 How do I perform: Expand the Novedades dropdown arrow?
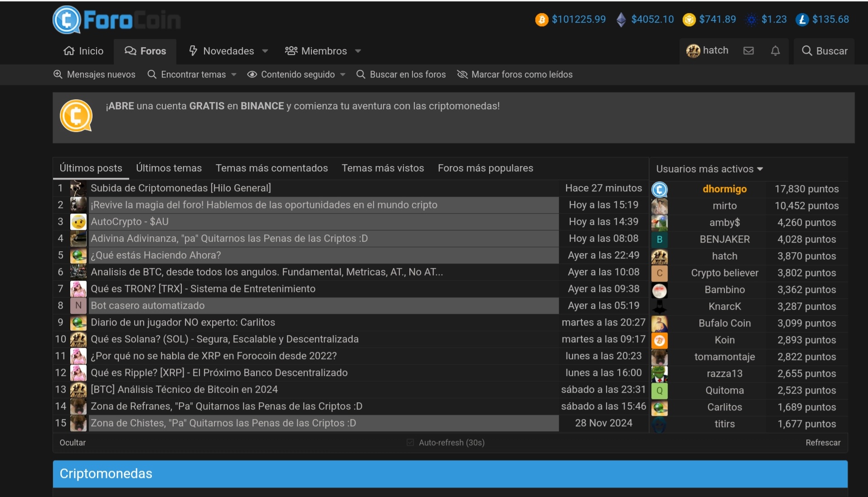pyautogui.click(x=265, y=51)
